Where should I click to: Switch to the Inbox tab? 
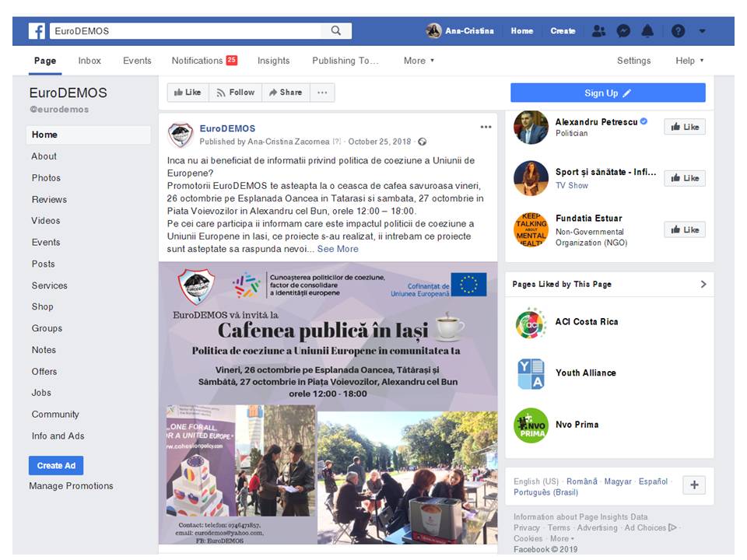89,61
